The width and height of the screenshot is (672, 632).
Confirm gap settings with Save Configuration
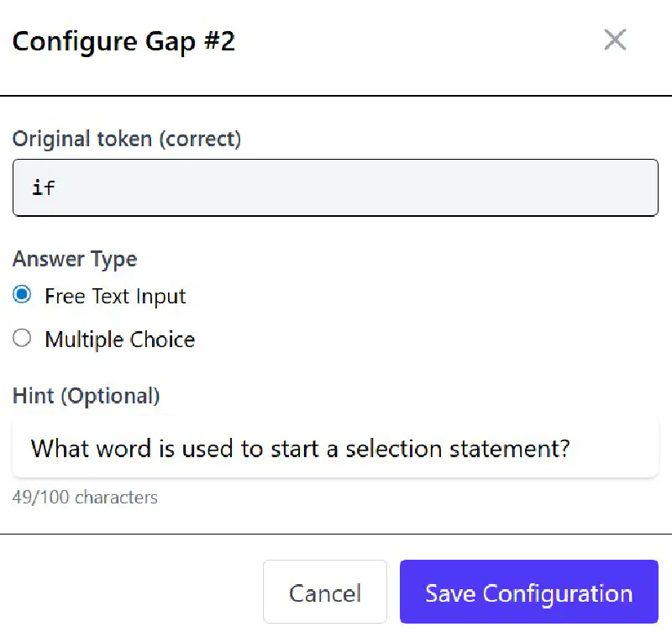[528, 592]
